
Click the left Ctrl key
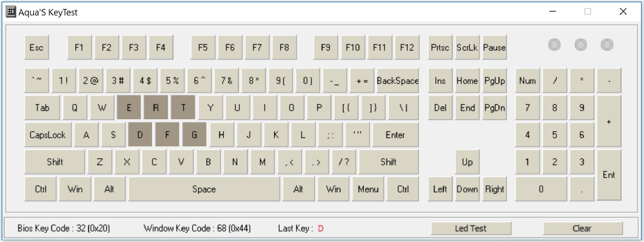41,189
